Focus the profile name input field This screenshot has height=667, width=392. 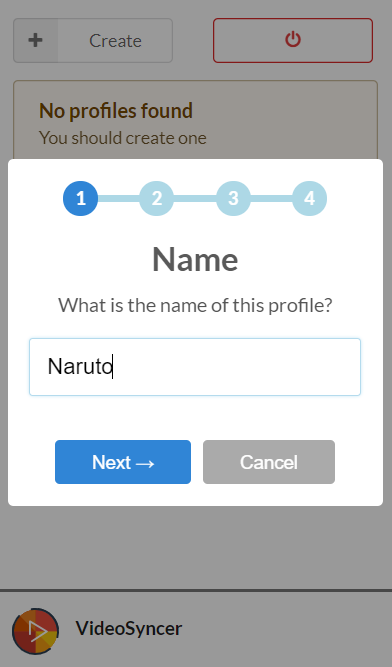pyautogui.click(x=195, y=367)
